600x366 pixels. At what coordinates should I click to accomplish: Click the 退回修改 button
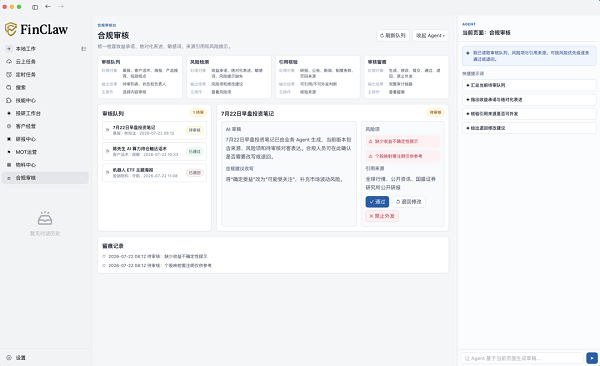(408, 202)
